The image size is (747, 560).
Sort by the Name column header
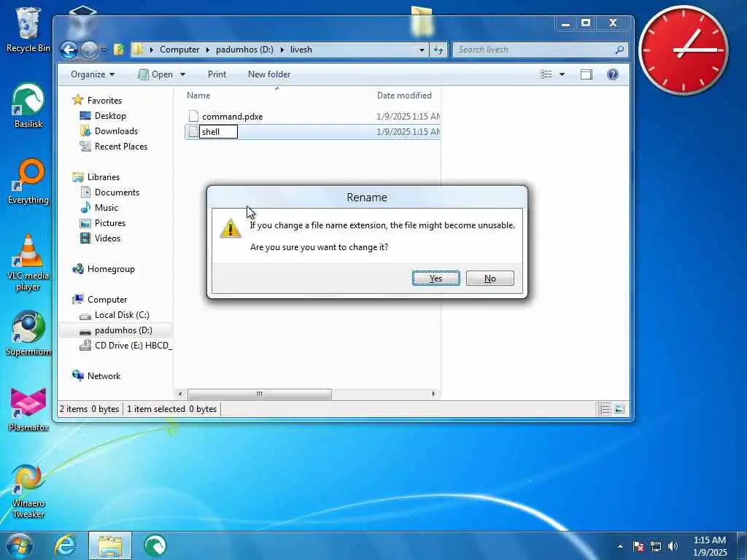(198, 96)
